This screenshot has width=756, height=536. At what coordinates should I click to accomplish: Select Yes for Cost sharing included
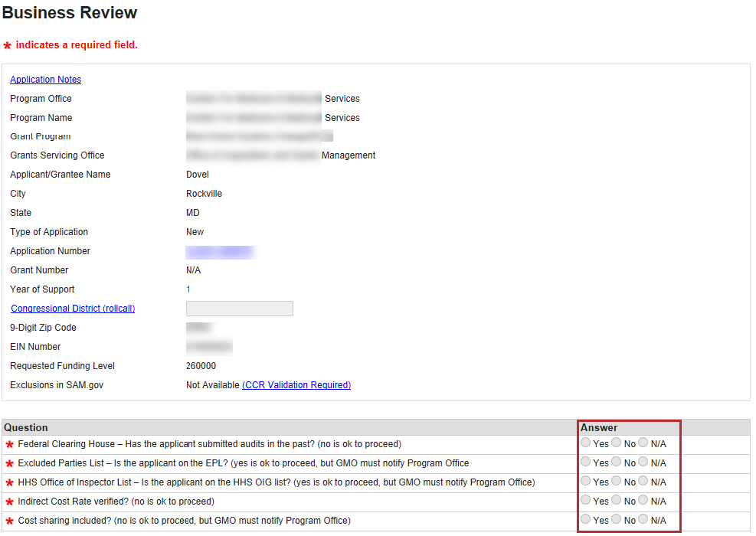[x=586, y=520]
